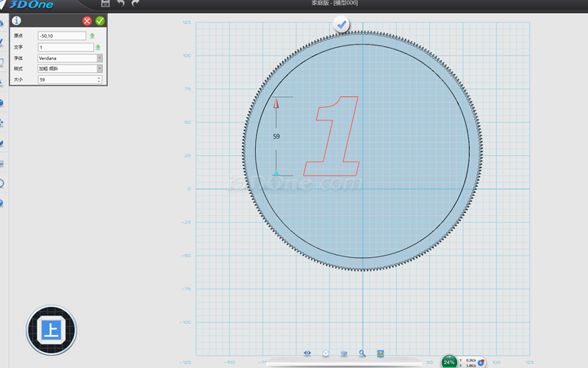Expand the Verdana font dropdown
The width and height of the screenshot is (588, 368).
[x=99, y=58]
